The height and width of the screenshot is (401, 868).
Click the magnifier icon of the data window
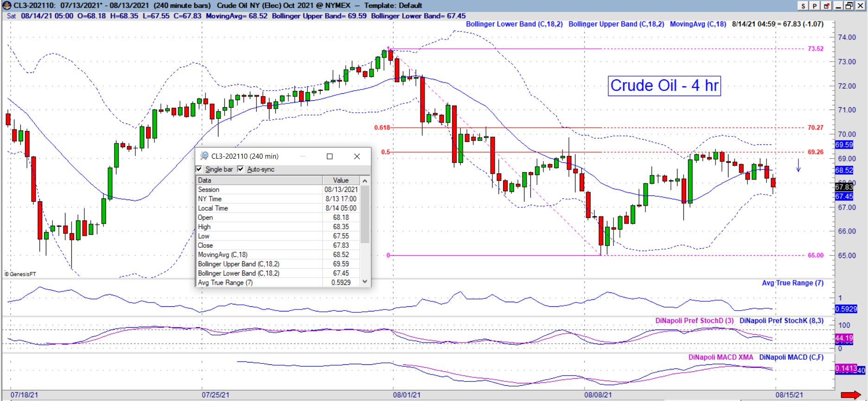(x=204, y=156)
